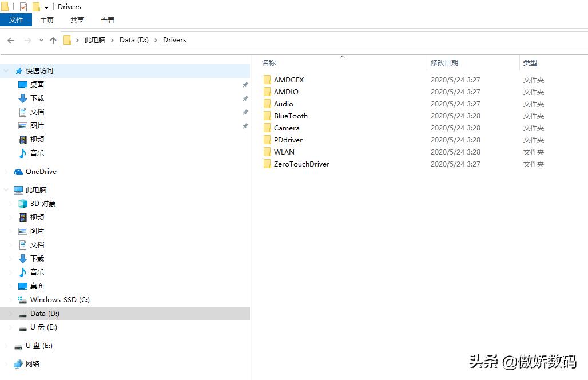Open the 文件 ribbon tab
This screenshot has width=588, height=380.
[x=16, y=20]
